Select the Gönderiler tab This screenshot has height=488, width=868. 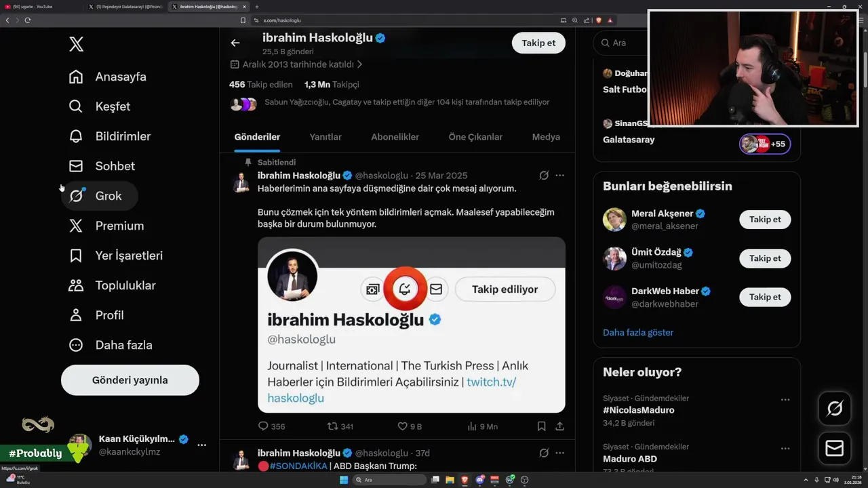(257, 137)
